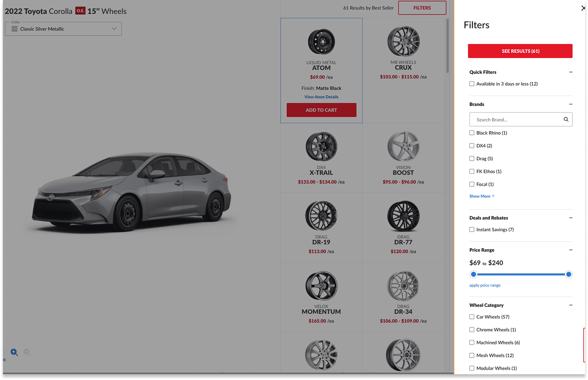
Task: Check the Mesh Wheels category
Action: coord(472,355)
